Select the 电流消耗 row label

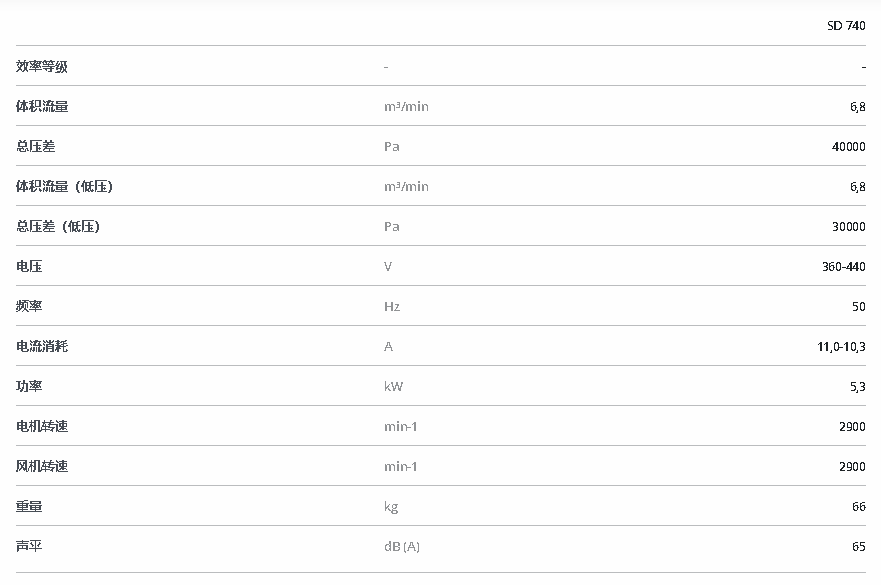pyautogui.click(x=42, y=346)
